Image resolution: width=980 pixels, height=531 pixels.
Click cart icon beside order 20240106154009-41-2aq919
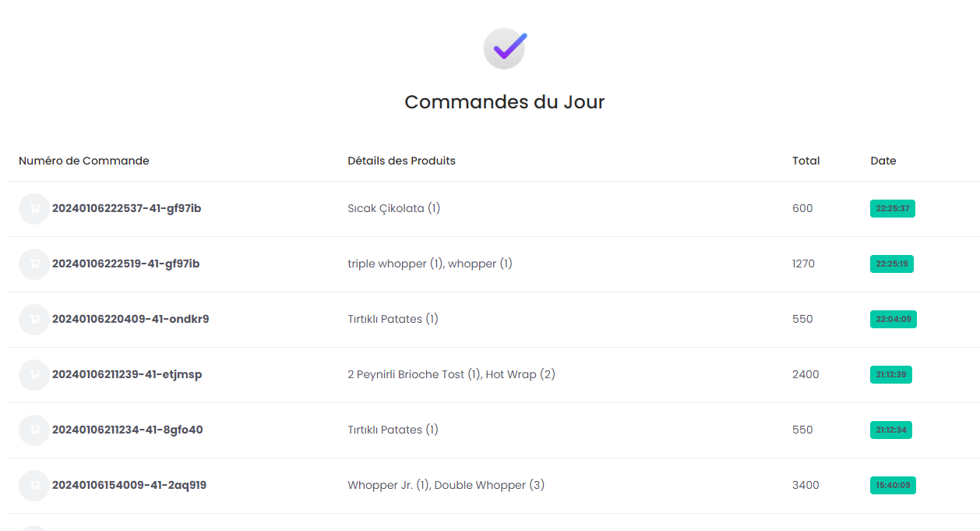34,486
